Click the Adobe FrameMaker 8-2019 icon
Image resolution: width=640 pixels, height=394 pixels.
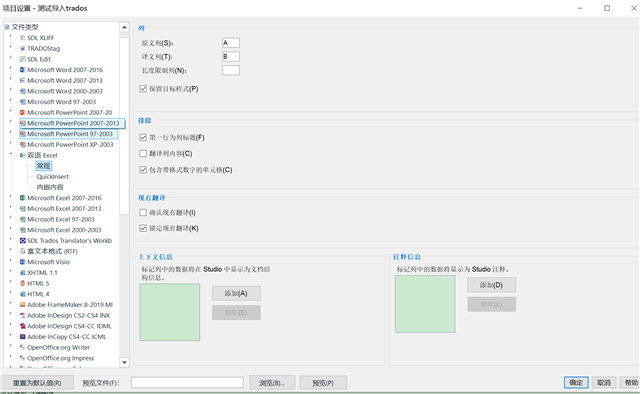tap(23, 305)
